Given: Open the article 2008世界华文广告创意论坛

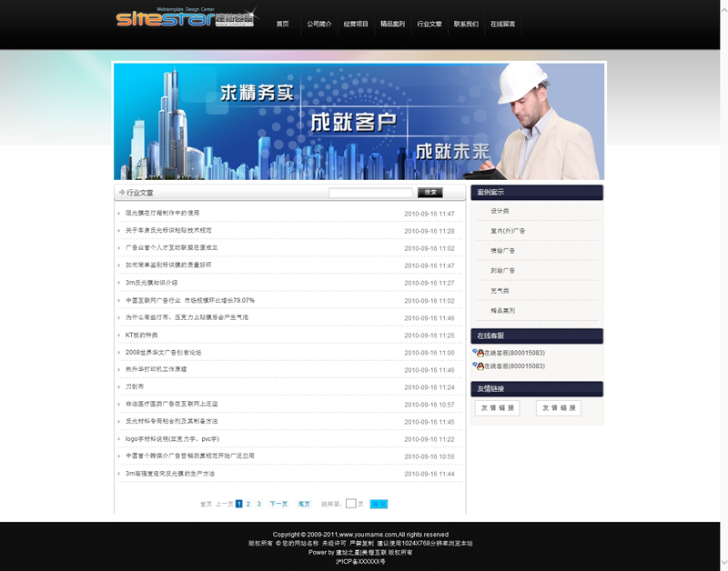Looking at the screenshot, I should click(163, 353).
